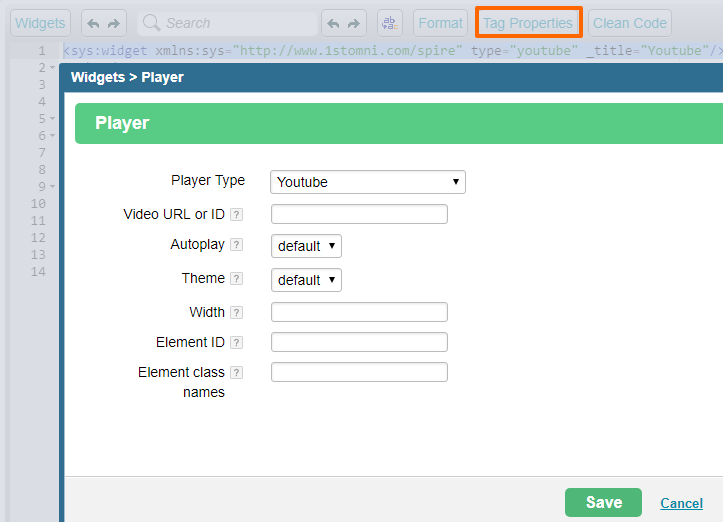Collapse code fold at line 6
This screenshot has width=723, height=522.
pyautogui.click(x=53, y=136)
